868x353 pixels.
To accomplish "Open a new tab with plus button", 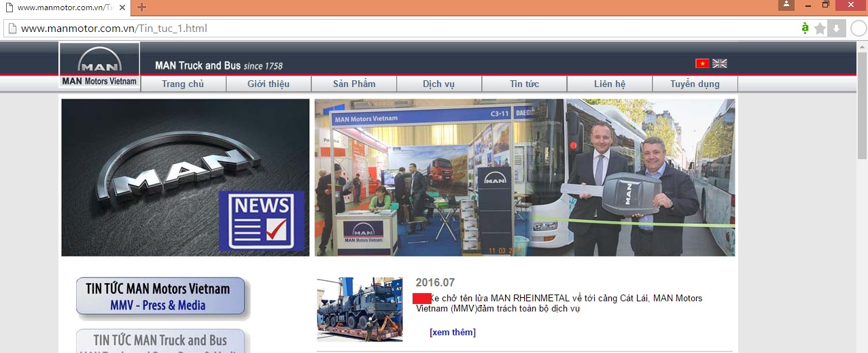I will coord(142,7).
